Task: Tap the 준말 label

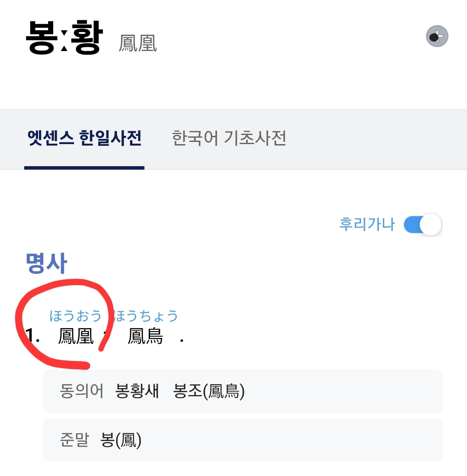Action: pyautogui.click(x=74, y=440)
